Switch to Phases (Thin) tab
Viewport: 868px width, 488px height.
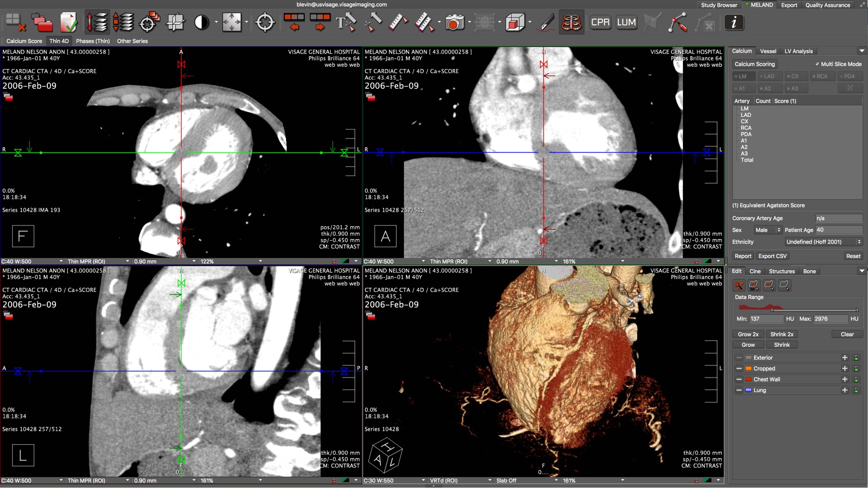[x=93, y=41]
